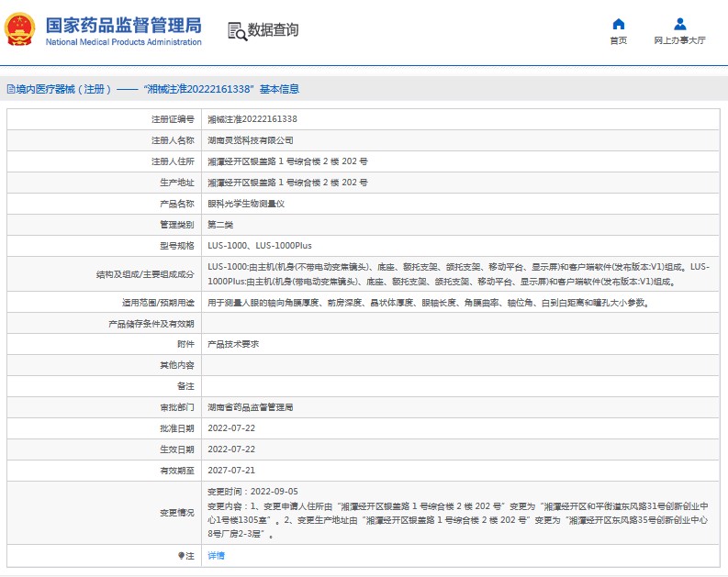Click the icon before 境内医疗器械 heading
This screenshot has height=577, width=728.
[9, 89]
